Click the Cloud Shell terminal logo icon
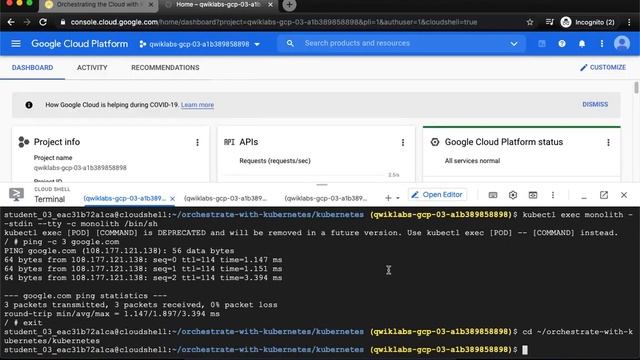Screen dimensions: 640x360 point(16,194)
